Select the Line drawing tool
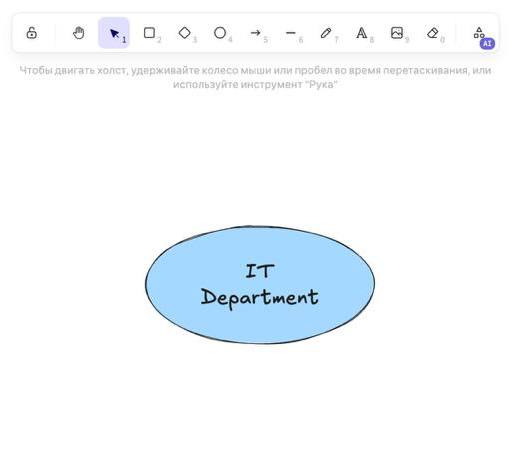525x471 pixels. [x=291, y=33]
